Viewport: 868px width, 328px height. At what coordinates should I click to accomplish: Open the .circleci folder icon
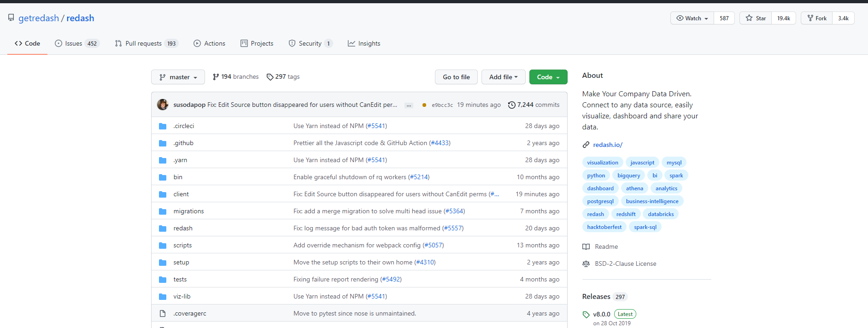(x=163, y=126)
